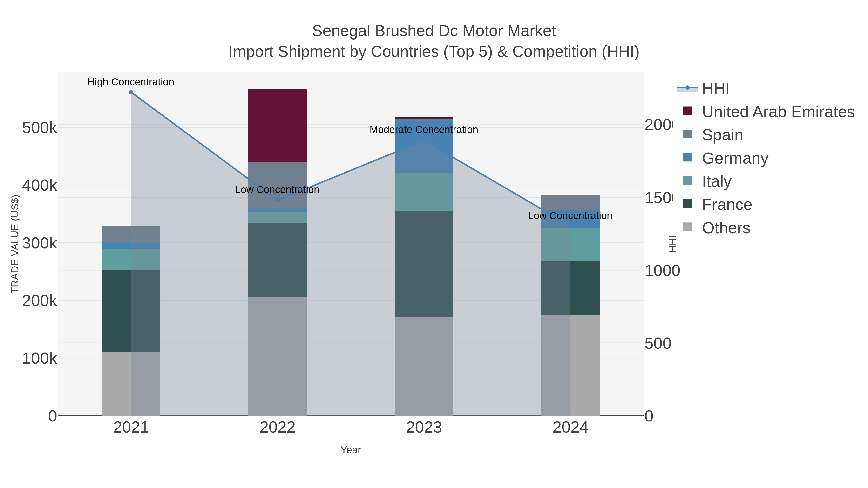Viewport: 868px width, 488px height.
Task: Toggle Others series in legend
Action: [717, 228]
